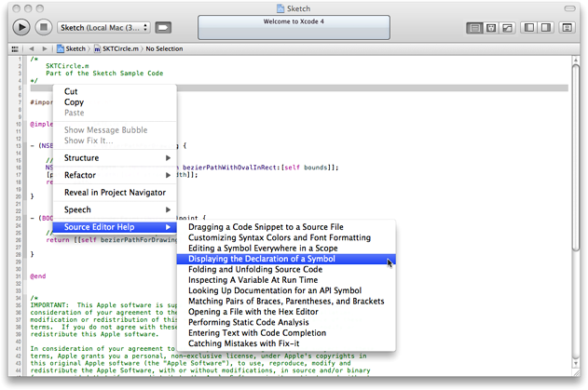The image size is (588, 390).
Task: Click the toolbar hide pill button
Action: tap(569, 8)
